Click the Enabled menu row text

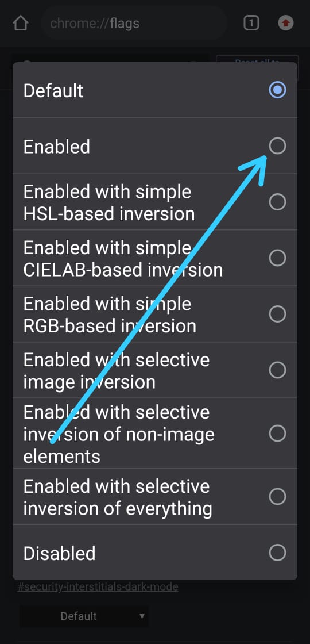[x=57, y=147]
